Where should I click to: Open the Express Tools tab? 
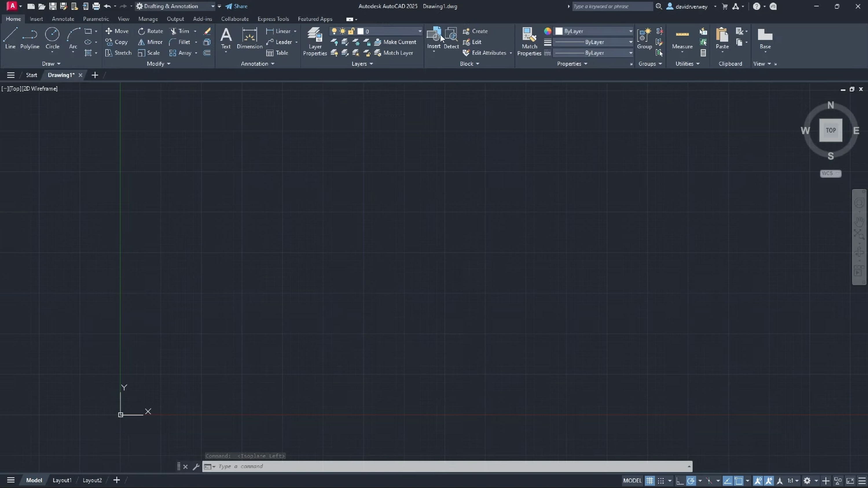[x=273, y=19]
